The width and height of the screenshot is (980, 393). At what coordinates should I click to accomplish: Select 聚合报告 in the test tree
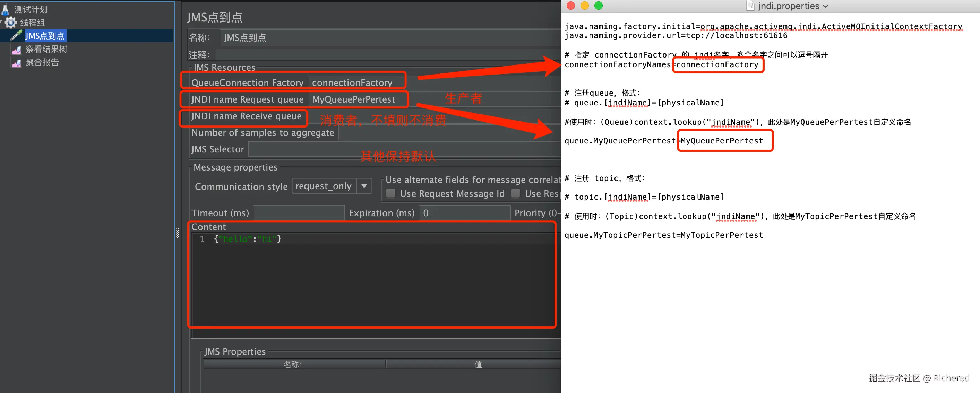[42, 63]
